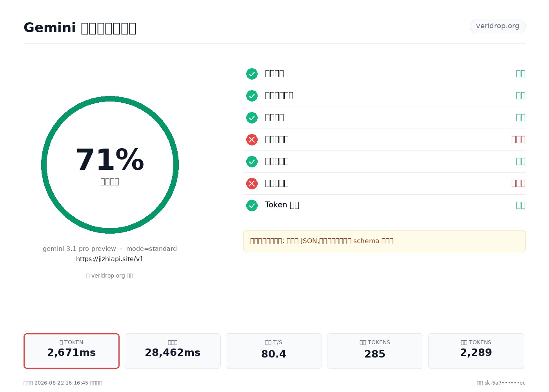
Task: Select the 2,289 TOKENS card
Action: 476,351
